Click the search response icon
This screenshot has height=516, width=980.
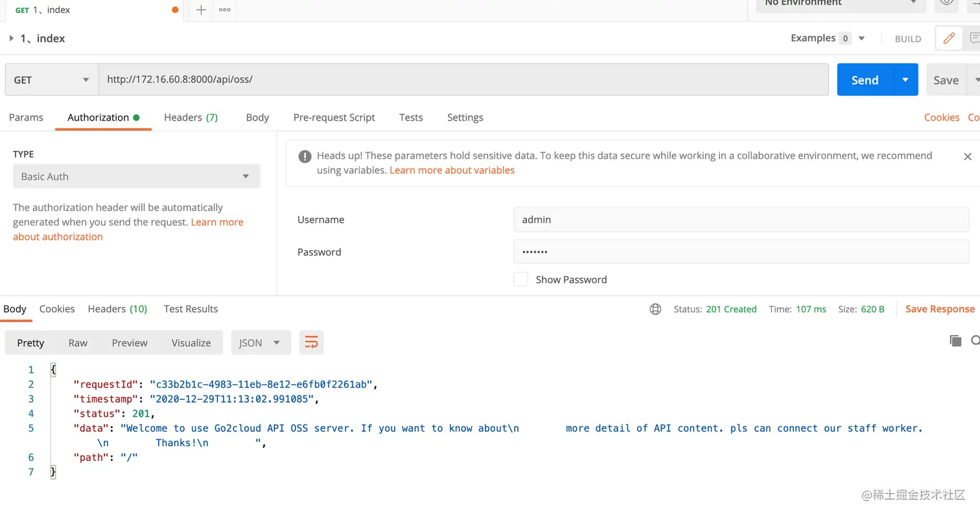[975, 341]
